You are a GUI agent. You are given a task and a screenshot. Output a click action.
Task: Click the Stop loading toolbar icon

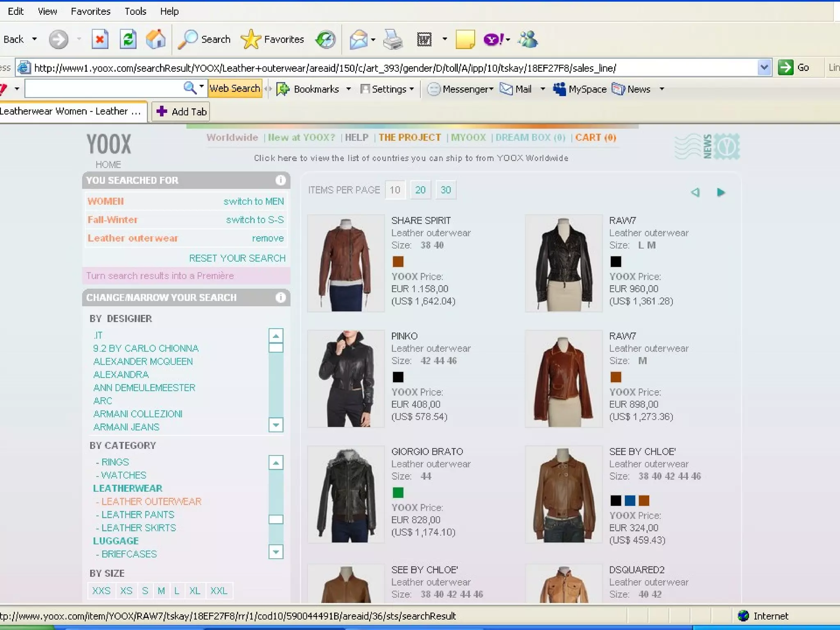point(100,40)
